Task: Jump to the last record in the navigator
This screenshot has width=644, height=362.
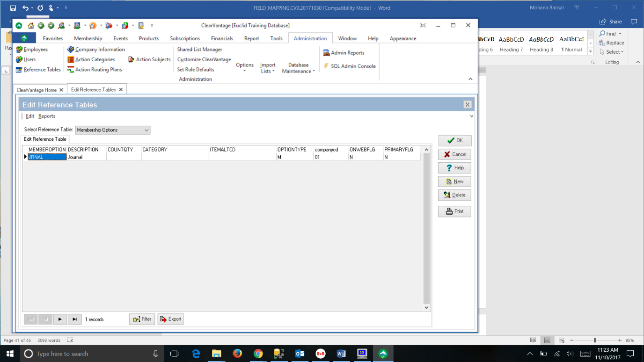Action: 75,319
